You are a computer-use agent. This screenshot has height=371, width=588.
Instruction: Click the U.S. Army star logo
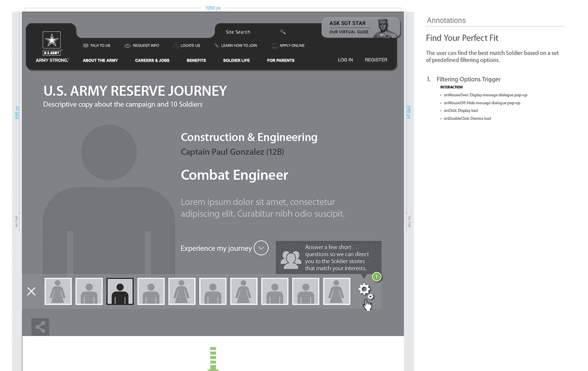(x=51, y=42)
